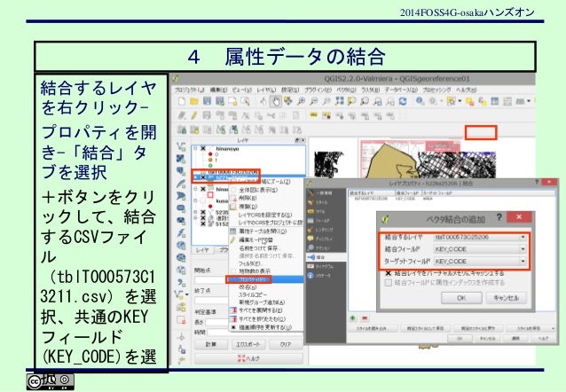Open Edit (編集) menu
The width and height of the screenshot is (566, 392).
click(x=218, y=90)
